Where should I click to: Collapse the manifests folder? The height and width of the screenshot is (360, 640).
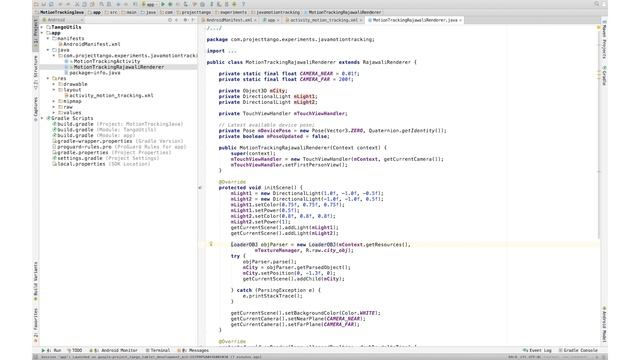(48, 38)
